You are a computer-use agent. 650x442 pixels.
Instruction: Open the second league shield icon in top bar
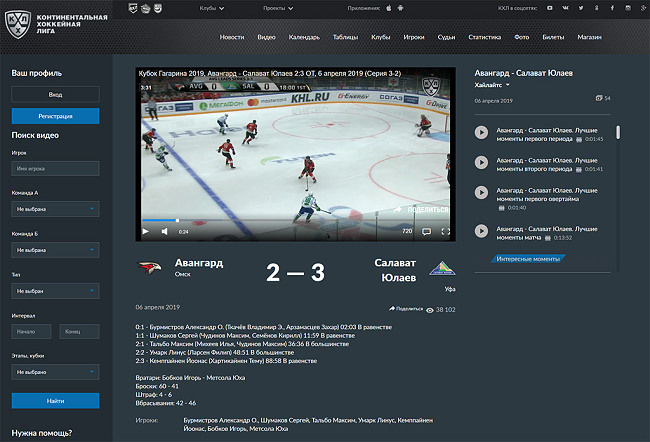pyautogui.click(x=145, y=8)
